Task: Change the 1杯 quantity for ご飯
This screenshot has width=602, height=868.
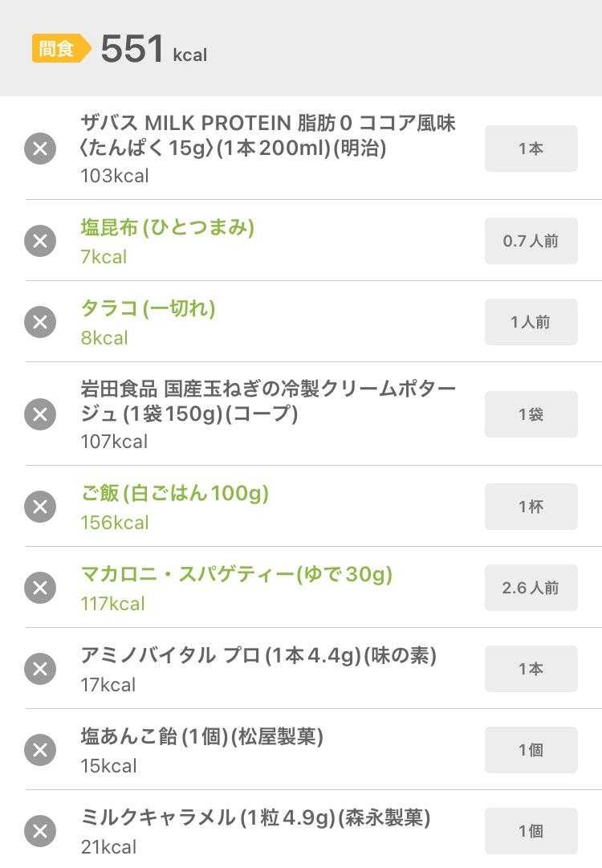Action: 531,507
